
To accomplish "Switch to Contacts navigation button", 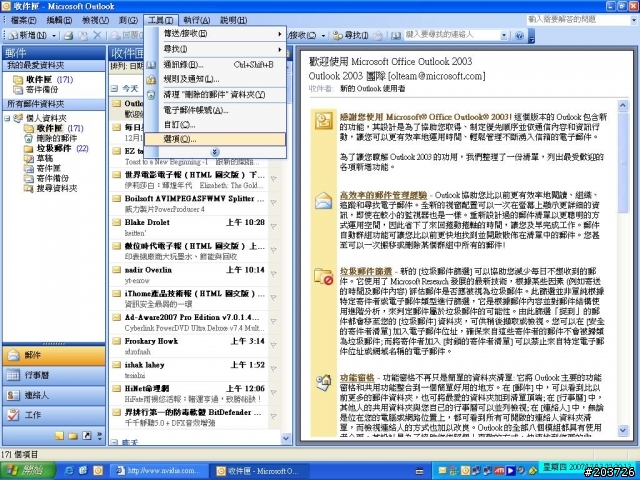I will tap(54, 395).
